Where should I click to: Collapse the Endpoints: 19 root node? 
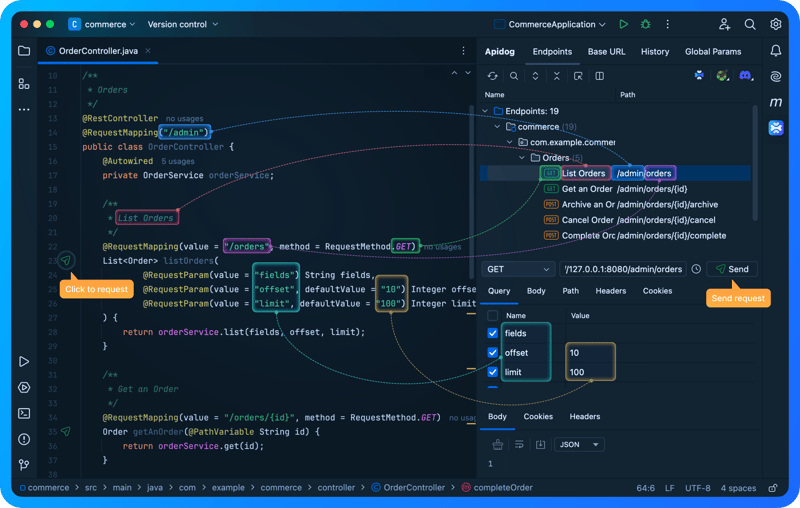click(485, 111)
